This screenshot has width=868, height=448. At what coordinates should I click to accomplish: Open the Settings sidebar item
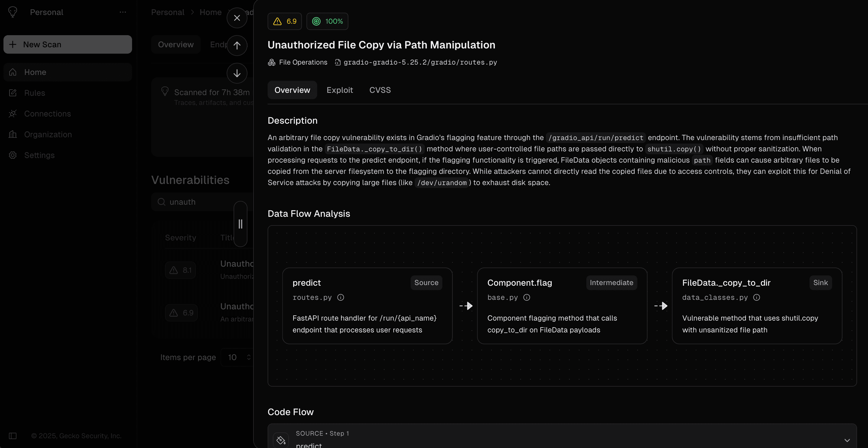[x=68, y=155]
